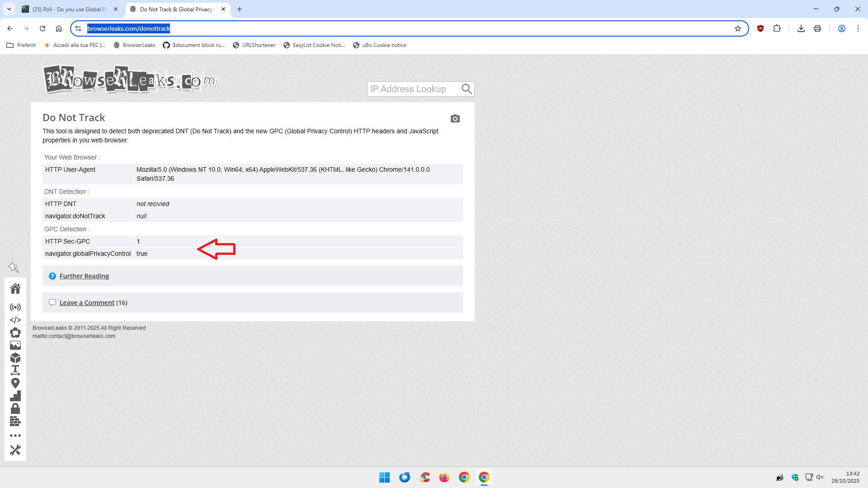Open the tab search dropdown arrow
The height and width of the screenshot is (488, 868).
(x=9, y=9)
